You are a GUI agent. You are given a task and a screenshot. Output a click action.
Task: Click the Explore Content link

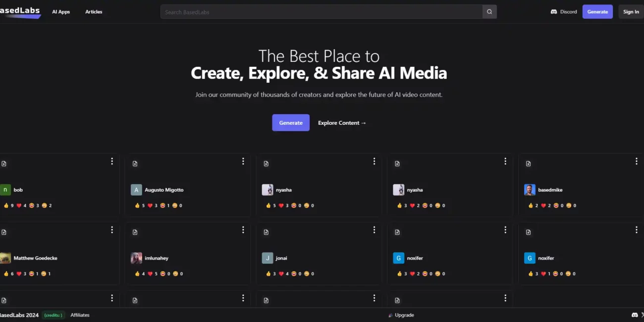click(x=342, y=123)
